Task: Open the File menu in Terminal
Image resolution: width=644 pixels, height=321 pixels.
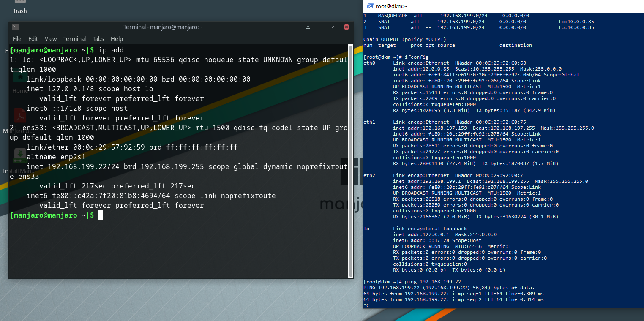Action: pos(17,39)
